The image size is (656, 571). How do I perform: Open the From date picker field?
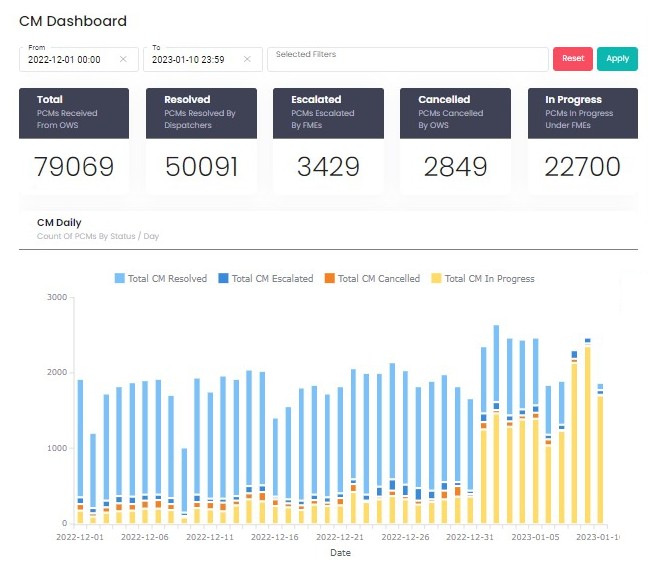(x=65, y=60)
